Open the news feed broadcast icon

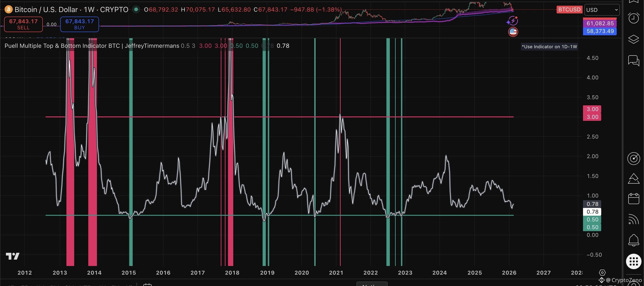coord(633,219)
